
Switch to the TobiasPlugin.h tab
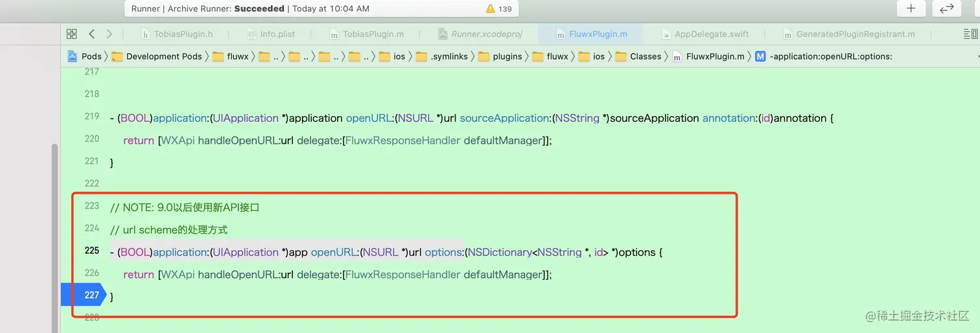[177, 34]
